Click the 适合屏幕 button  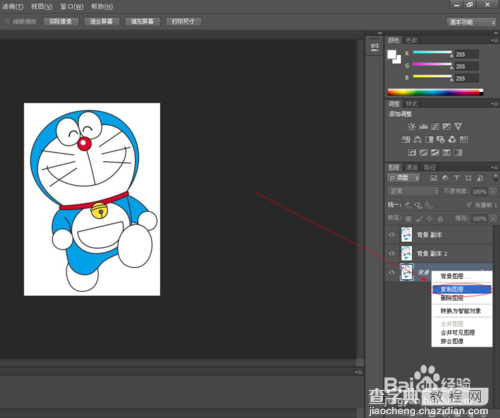click(101, 22)
